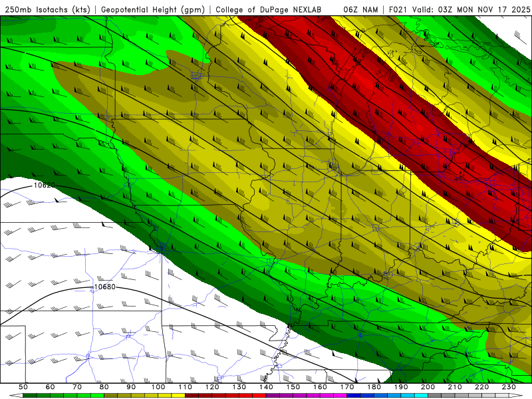The image size is (532, 399).
Task: Click the 10620 height contour label
Action: [x=45, y=186]
